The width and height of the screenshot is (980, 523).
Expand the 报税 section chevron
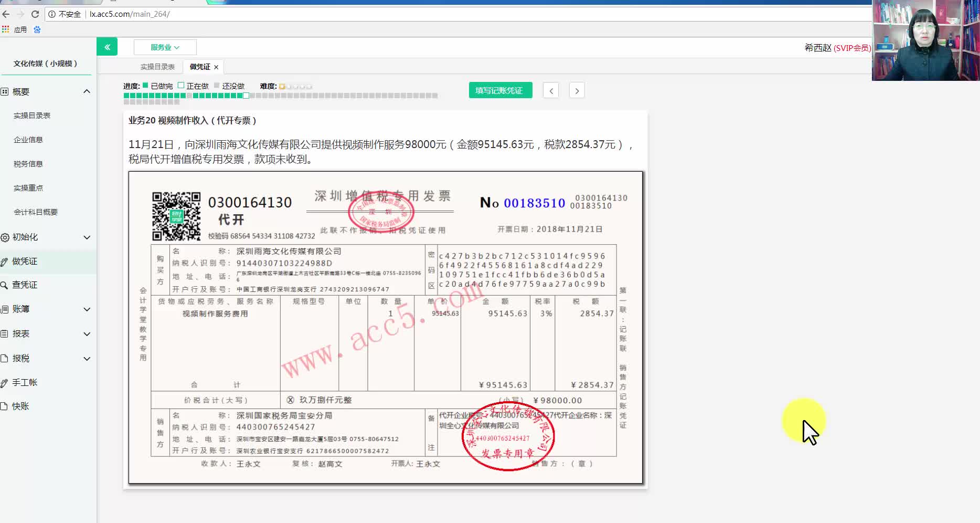pos(87,359)
